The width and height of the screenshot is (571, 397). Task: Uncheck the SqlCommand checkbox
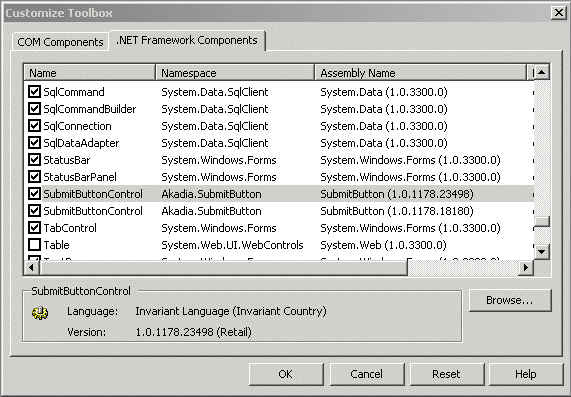pyautogui.click(x=34, y=91)
